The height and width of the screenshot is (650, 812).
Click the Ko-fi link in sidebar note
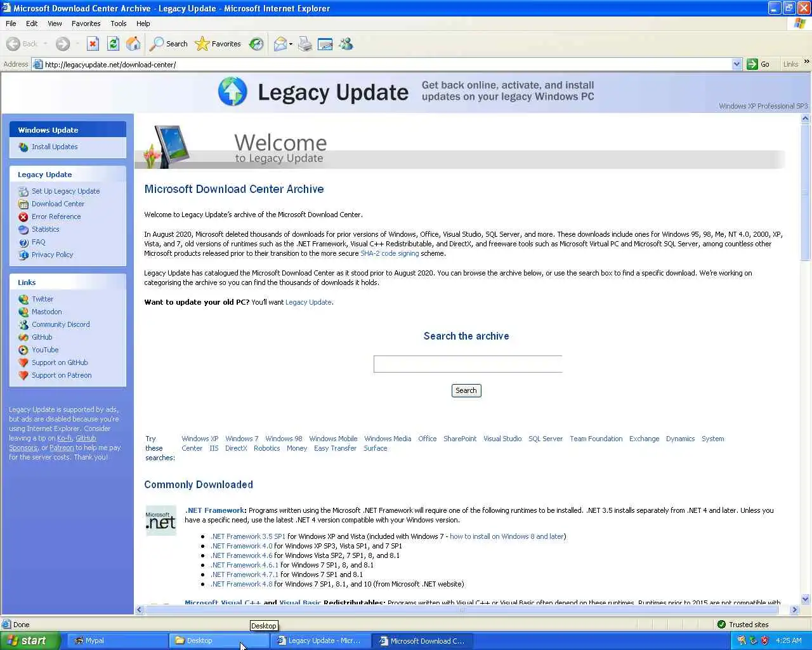click(x=65, y=438)
